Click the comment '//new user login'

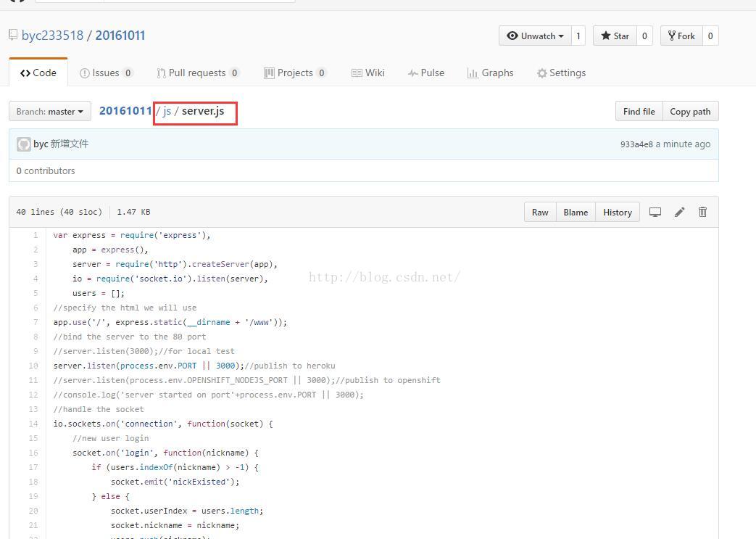pyautogui.click(x=110, y=438)
